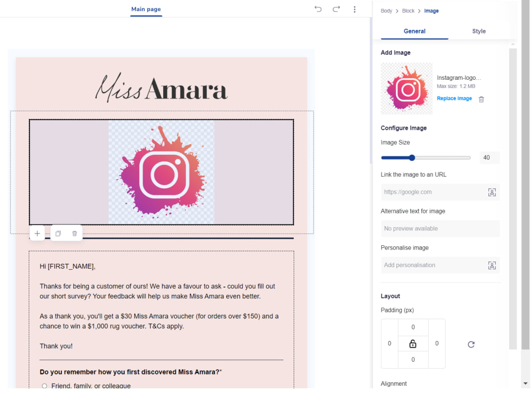
Task: Toggle the padding lock icon
Action: [413, 343]
